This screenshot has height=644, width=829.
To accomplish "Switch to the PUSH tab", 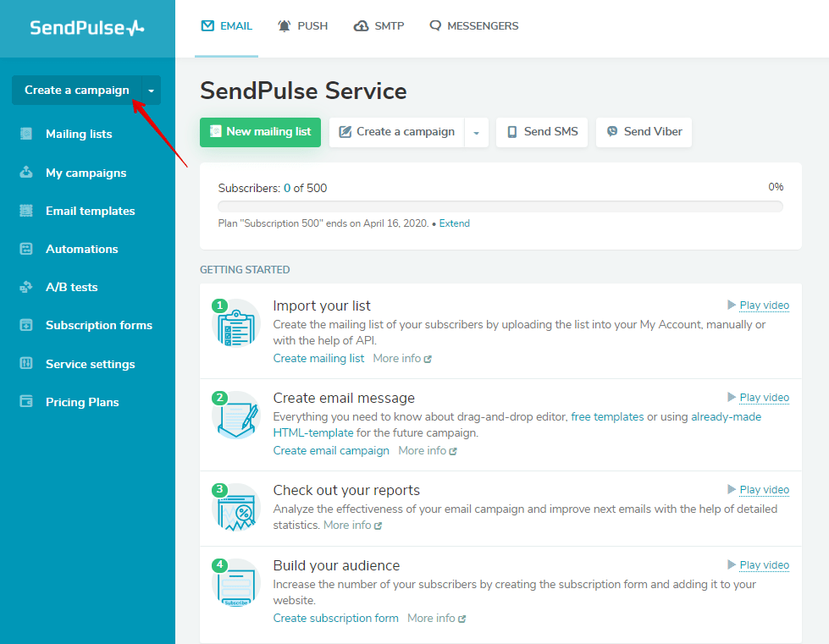I will [302, 25].
